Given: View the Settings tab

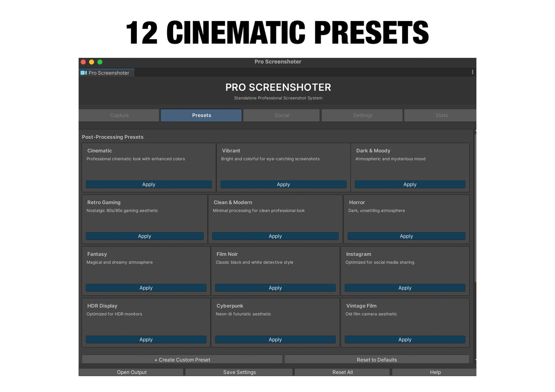Looking at the screenshot, I should point(362,115).
